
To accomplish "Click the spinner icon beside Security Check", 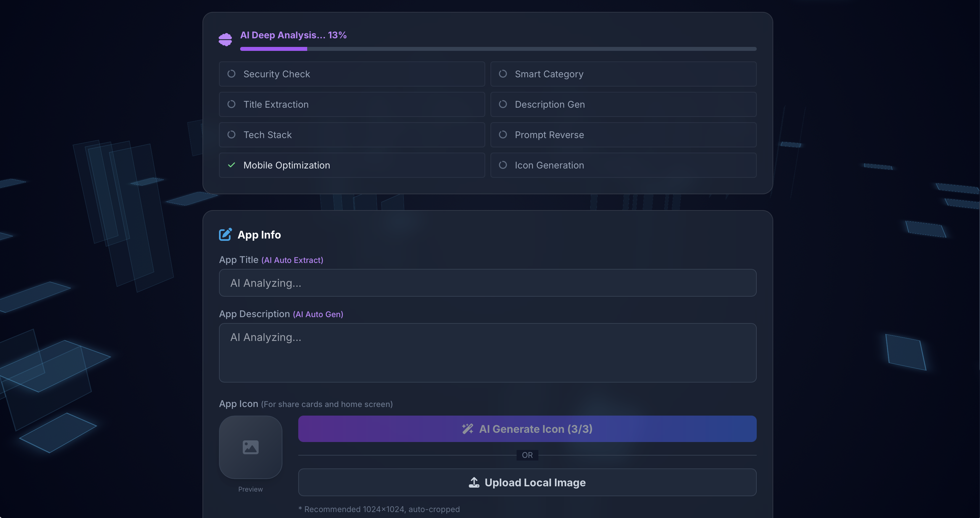I will pos(231,74).
